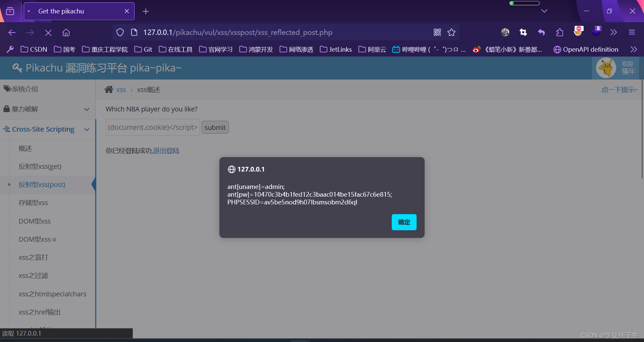Click the 点一下提示 hint link
644x342 pixels.
(619, 90)
